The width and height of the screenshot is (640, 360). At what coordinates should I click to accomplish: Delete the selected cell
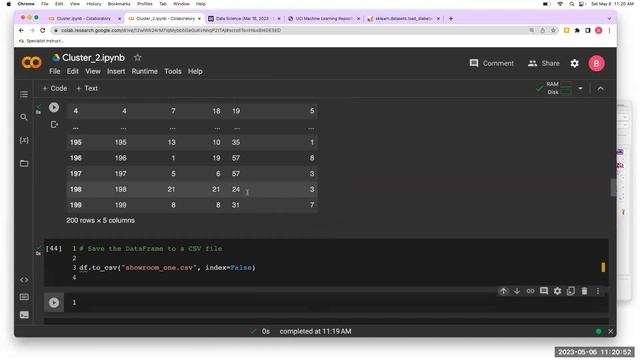pyautogui.click(x=584, y=291)
